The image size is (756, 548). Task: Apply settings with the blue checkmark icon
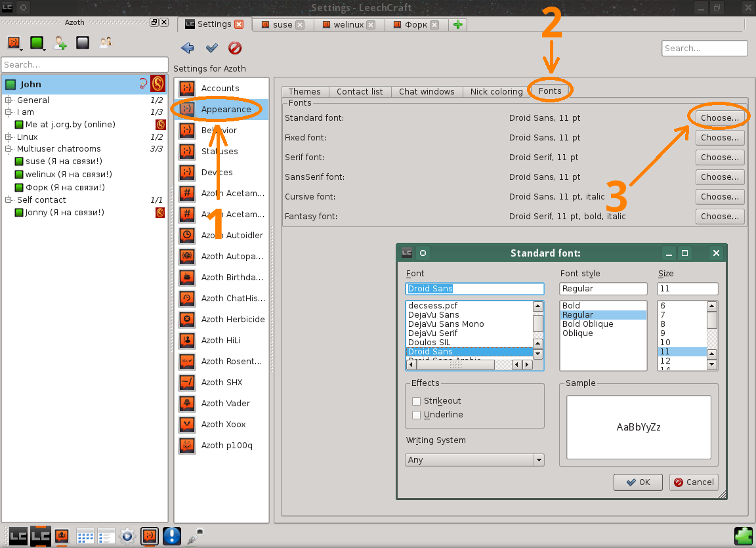point(212,48)
